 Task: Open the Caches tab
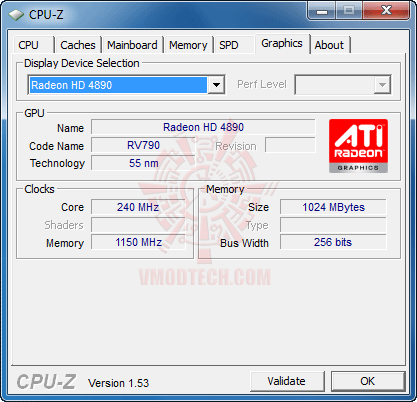coord(78,45)
